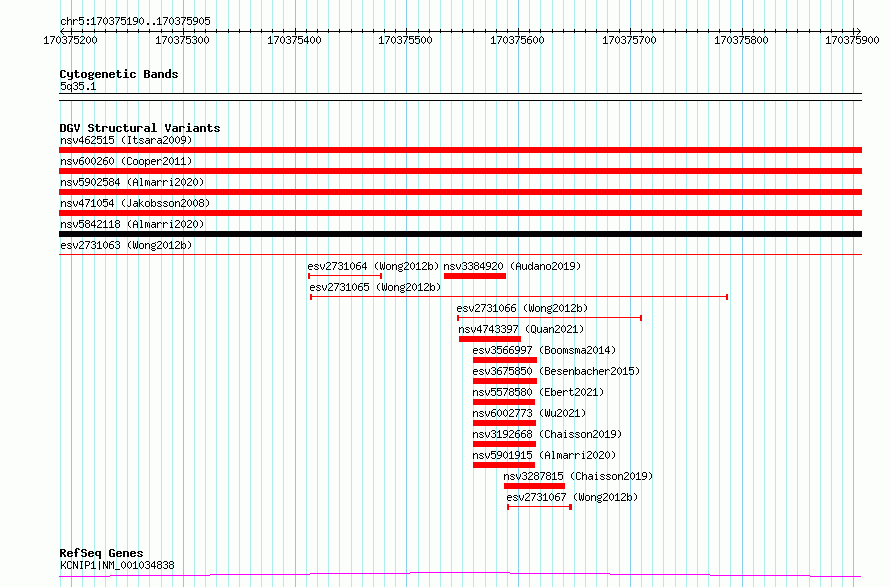The width and height of the screenshot is (890, 587).
Task: Click the red bar under nsv3287815
Action: 535,486
